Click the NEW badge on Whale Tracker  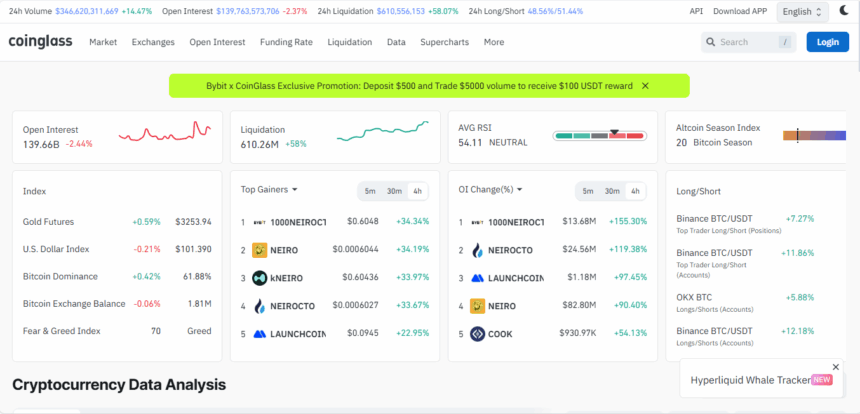pos(821,379)
